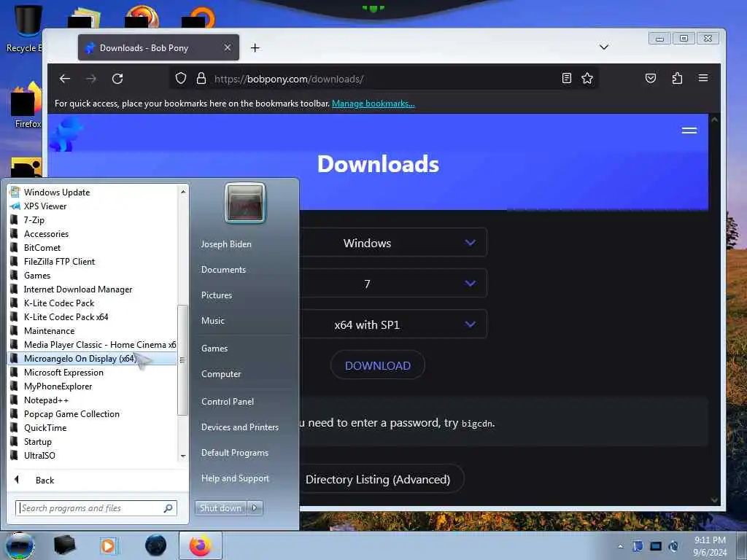
Task: Click the tracking protection shield icon
Action: pos(181,78)
